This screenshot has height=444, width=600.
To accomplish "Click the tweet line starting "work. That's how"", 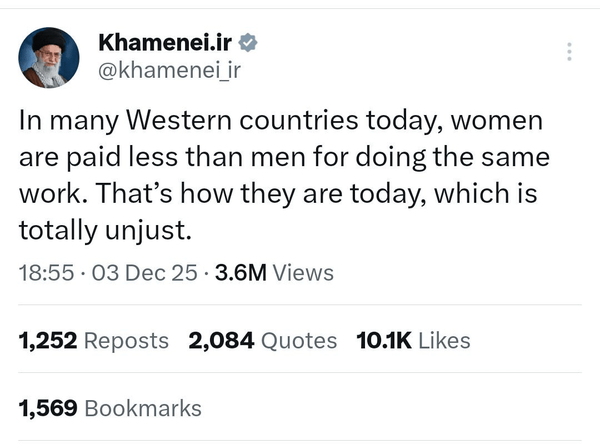I will point(278,195).
